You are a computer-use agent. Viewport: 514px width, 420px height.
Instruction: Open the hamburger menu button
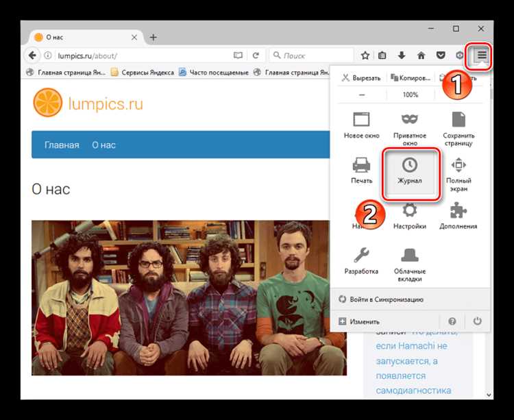click(481, 55)
